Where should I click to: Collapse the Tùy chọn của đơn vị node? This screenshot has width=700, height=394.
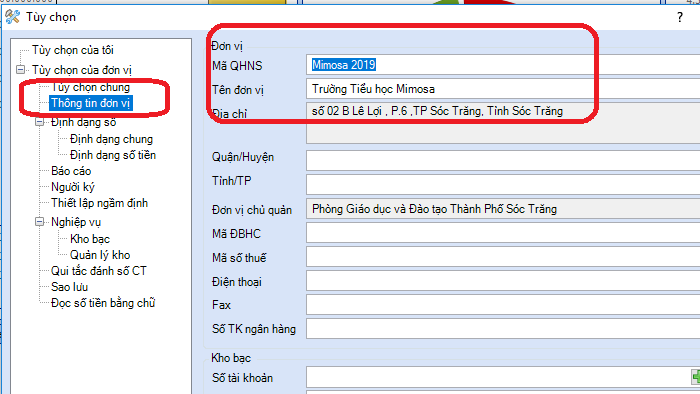(x=21, y=70)
